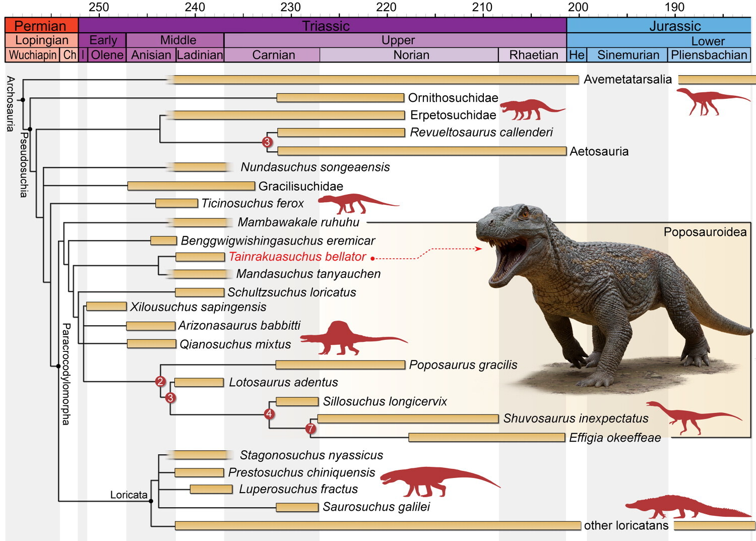Click node 3 beside Revueltosaurus callenderi branch
Image resolution: width=756 pixels, height=541 pixels.
coord(267,142)
